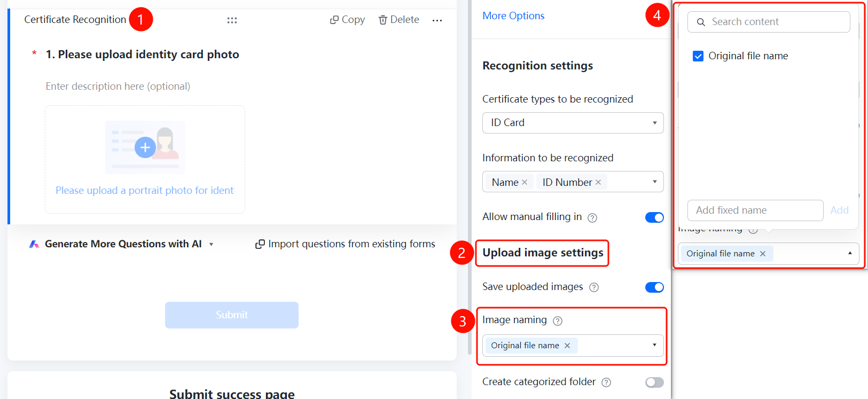
Task: Uncheck Original file name checkbox
Action: pyautogui.click(x=698, y=56)
